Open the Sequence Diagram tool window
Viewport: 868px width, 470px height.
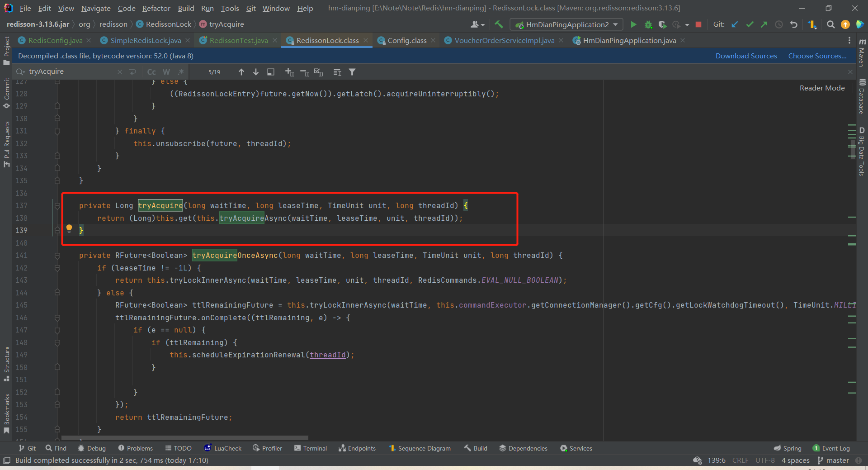tap(420, 448)
